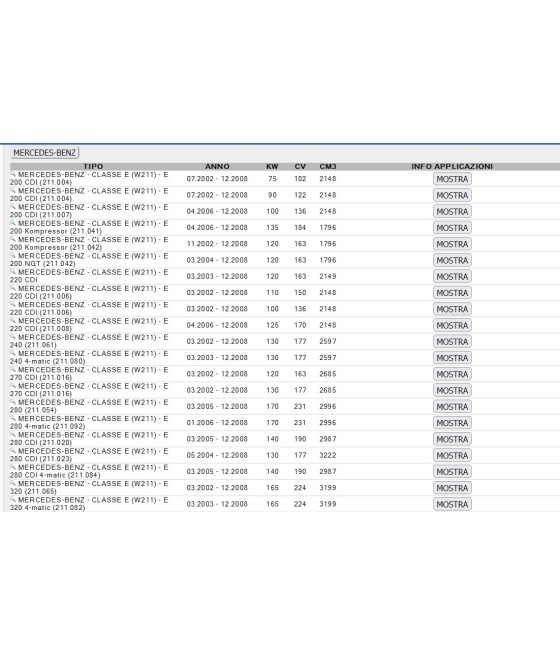Click magnifier icon for E 220 CDI (211.006) 100 kW
The height and width of the screenshot is (655, 560).
click(x=13, y=304)
